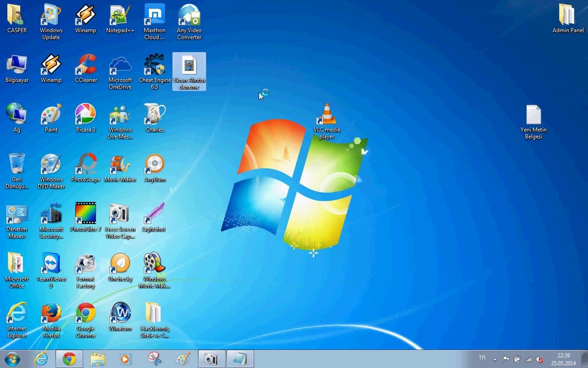The width and height of the screenshot is (588, 368).
Task: Open the Windows Start menu orb
Action: pyautogui.click(x=12, y=359)
